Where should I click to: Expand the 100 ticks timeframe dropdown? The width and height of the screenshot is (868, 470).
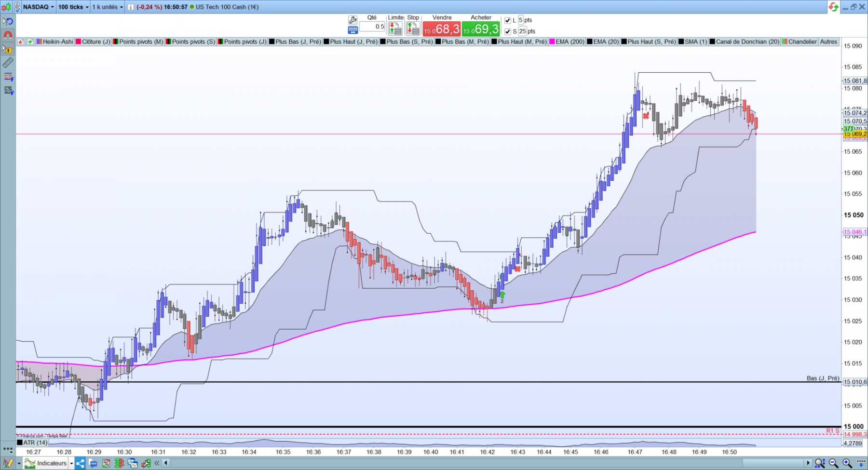(73, 7)
